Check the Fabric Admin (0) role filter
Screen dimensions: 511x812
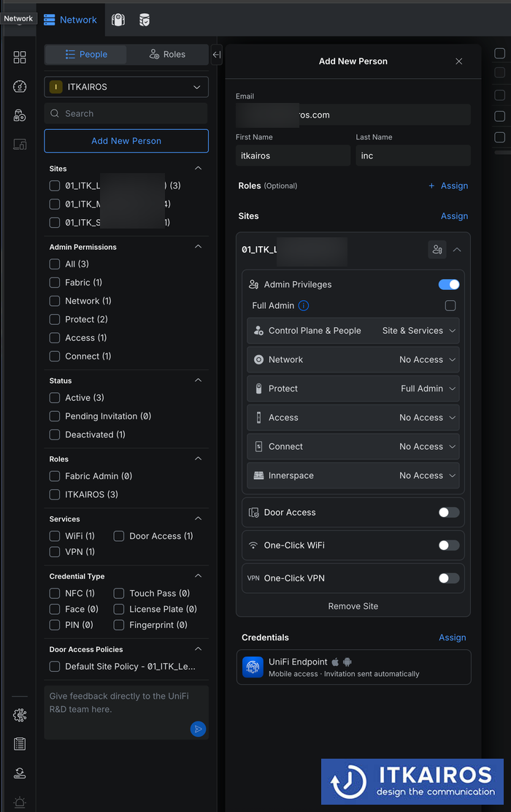coord(54,476)
